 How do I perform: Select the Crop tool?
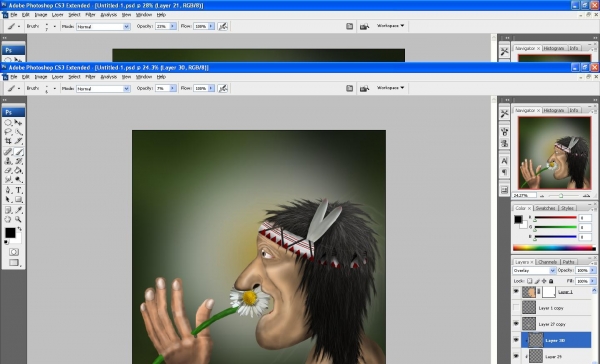click(x=8, y=141)
